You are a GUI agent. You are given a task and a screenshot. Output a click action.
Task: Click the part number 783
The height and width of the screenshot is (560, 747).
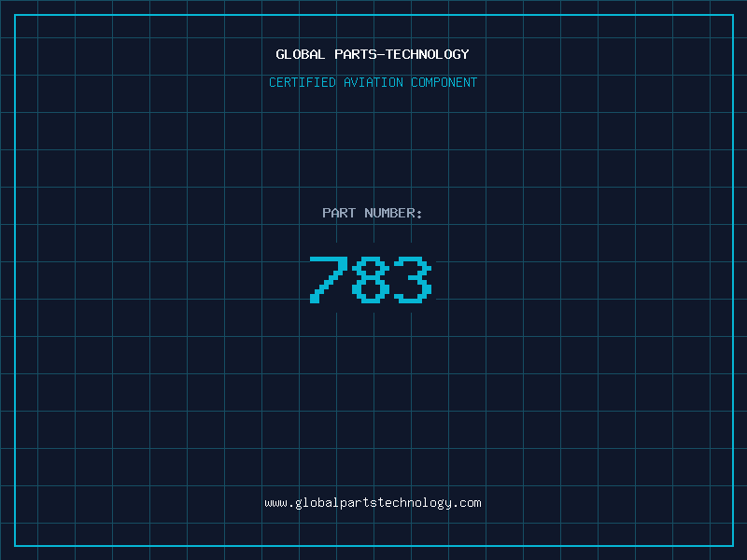pyautogui.click(x=371, y=279)
